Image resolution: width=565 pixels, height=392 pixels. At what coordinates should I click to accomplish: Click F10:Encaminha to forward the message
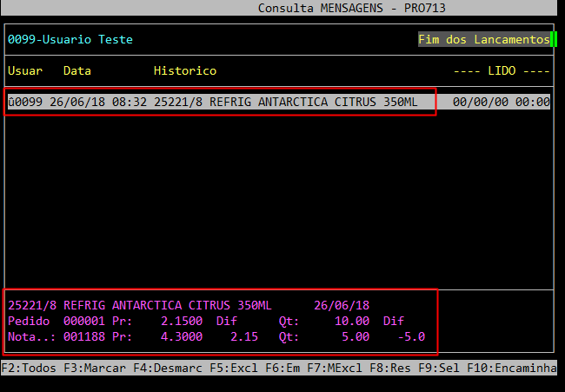pyautogui.click(x=511, y=369)
